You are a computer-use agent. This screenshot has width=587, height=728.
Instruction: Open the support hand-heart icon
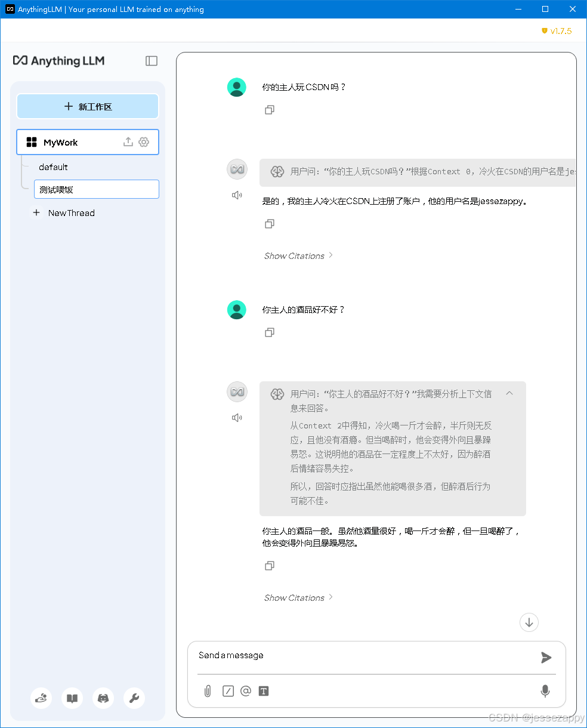(41, 698)
